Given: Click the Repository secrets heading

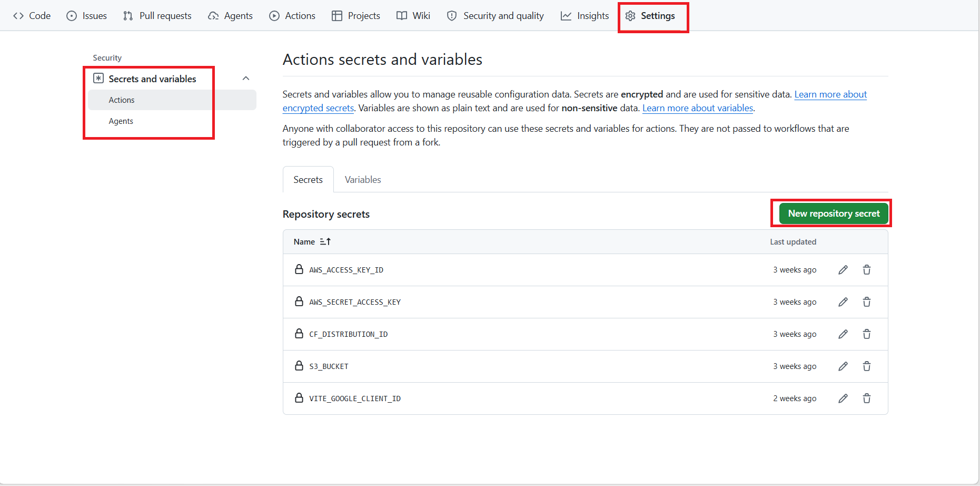Looking at the screenshot, I should click(326, 214).
